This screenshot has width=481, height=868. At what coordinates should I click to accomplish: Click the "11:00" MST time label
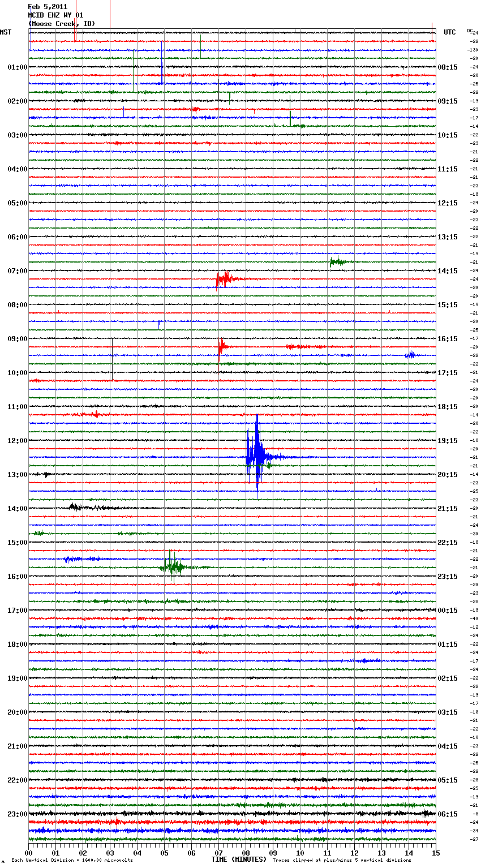point(18,407)
